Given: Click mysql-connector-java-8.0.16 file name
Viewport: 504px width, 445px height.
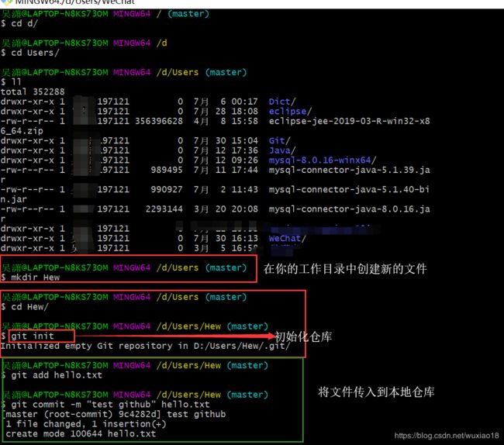Looking at the screenshot, I should pos(349,209).
